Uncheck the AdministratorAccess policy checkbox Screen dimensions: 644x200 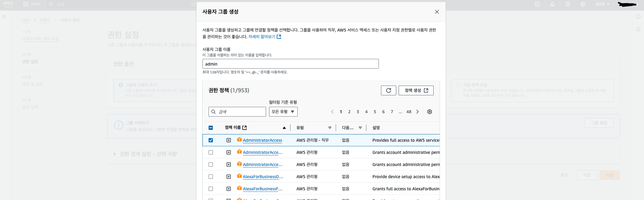tap(211, 140)
